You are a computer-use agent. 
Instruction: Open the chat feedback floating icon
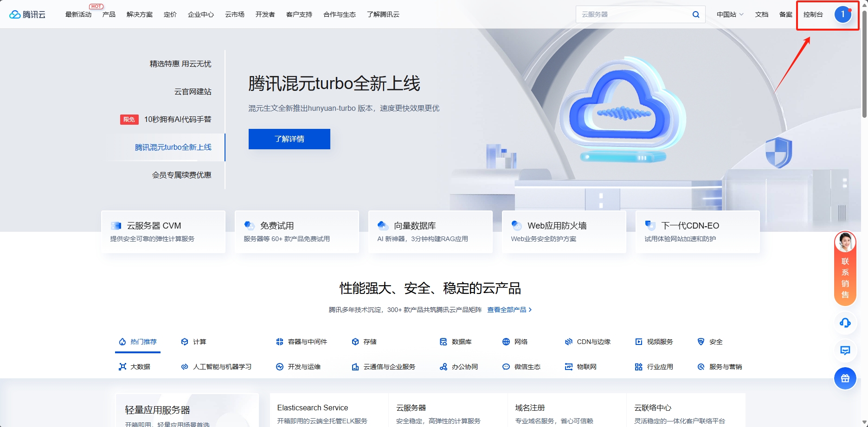[x=845, y=351]
